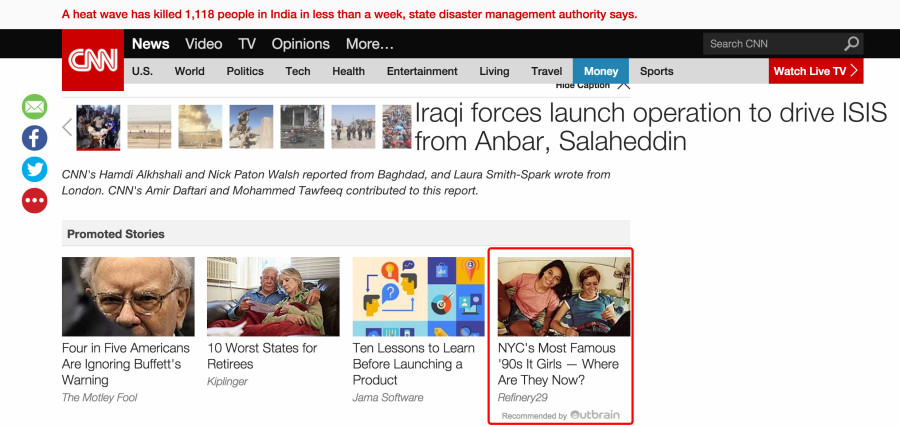
Task: Open the Politics section
Action: tap(245, 71)
